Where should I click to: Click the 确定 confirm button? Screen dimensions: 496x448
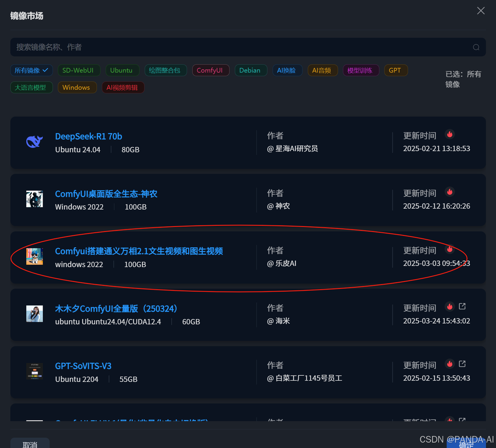[x=466, y=444]
